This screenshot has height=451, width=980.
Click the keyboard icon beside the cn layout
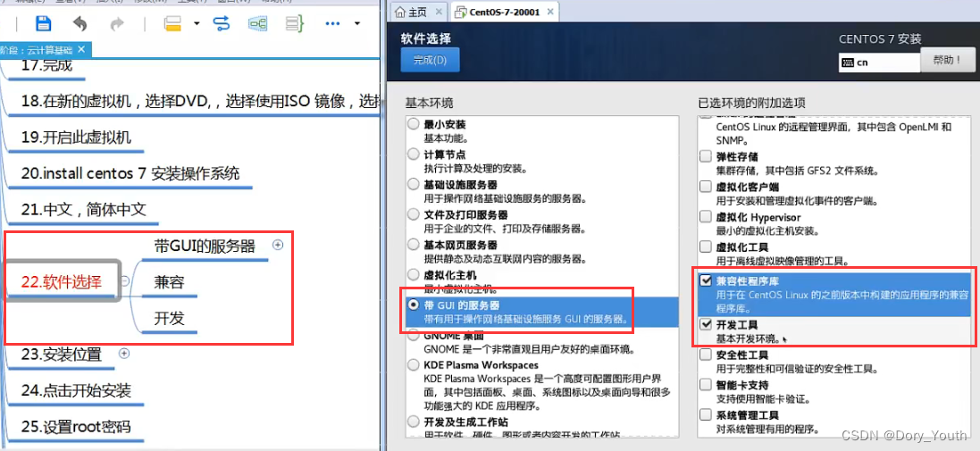(848, 63)
